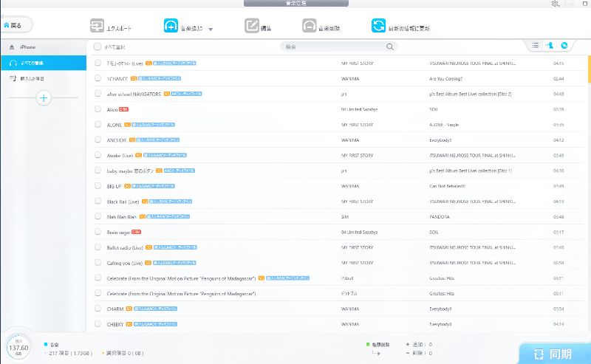
Task: Expand the Add Music dropdown arrow
Action: [211, 29]
